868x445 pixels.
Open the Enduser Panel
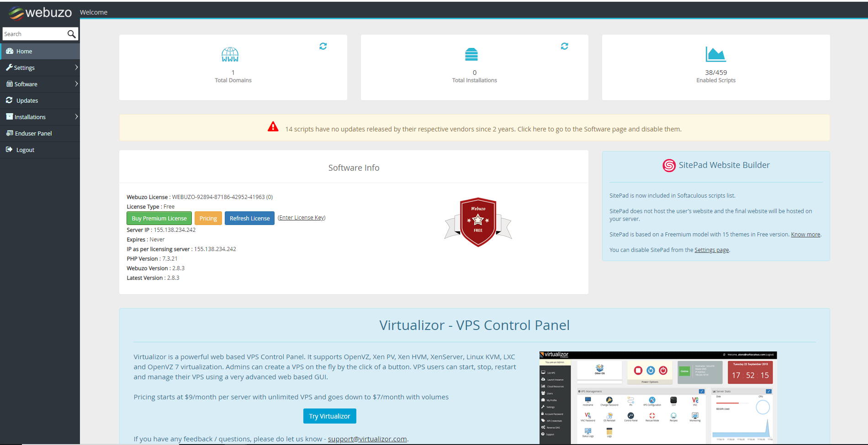coord(40,133)
